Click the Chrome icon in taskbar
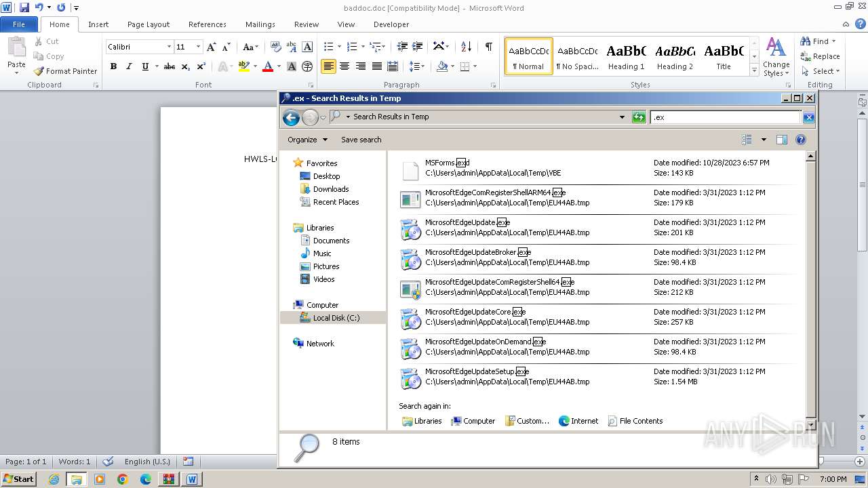 (x=123, y=479)
